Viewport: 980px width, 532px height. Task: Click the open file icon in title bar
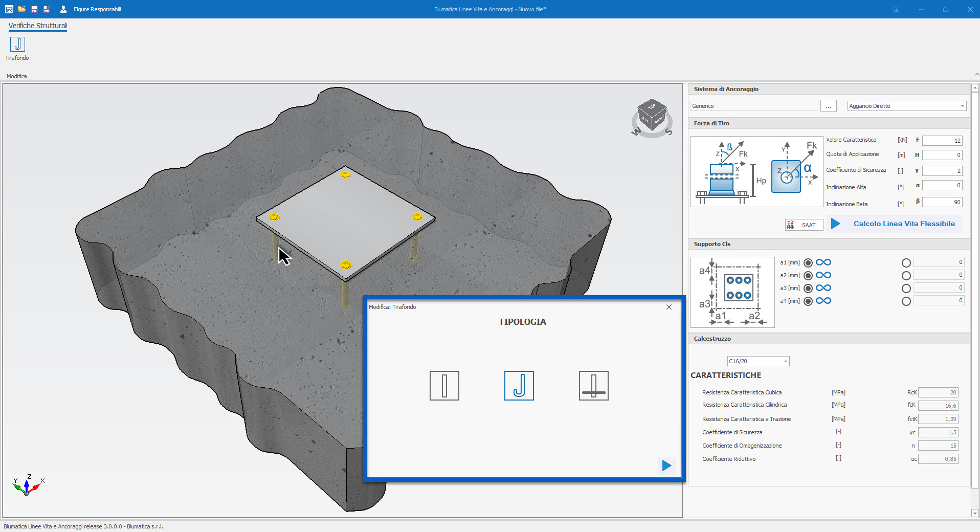point(21,9)
